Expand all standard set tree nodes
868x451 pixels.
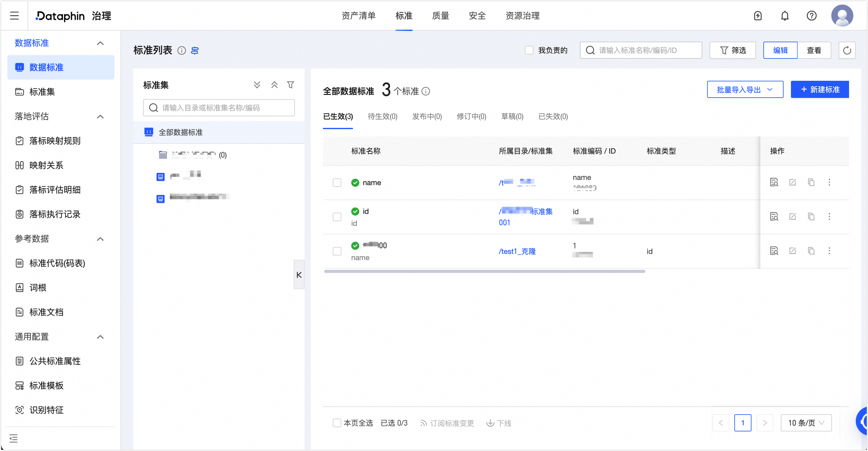tap(257, 85)
